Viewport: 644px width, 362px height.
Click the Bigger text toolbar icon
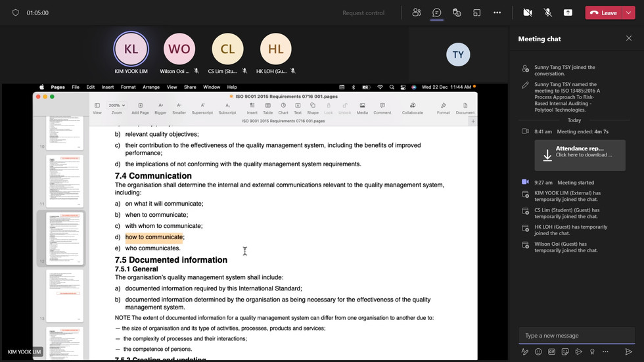(x=160, y=108)
